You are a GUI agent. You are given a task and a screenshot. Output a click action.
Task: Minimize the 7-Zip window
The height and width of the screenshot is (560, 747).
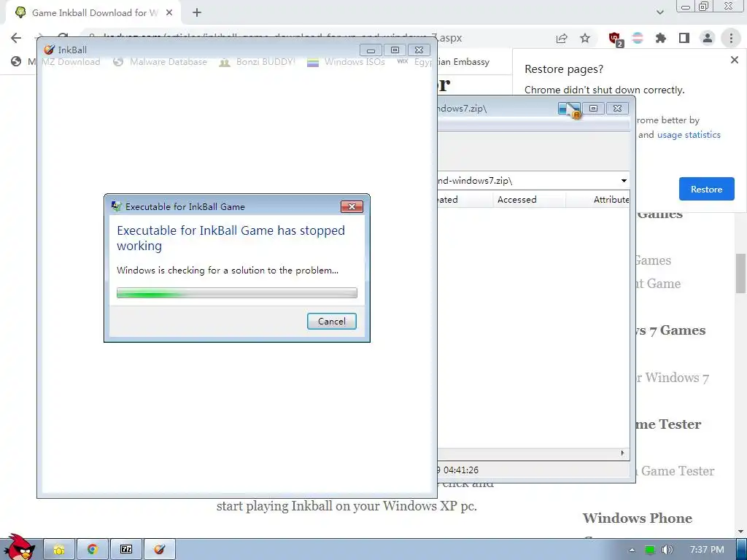tap(569, 109)
